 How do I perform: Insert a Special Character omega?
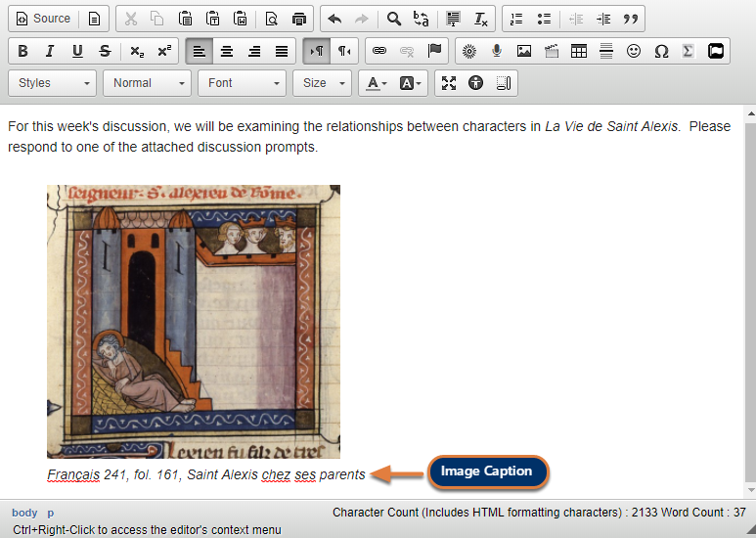point(661,51)
